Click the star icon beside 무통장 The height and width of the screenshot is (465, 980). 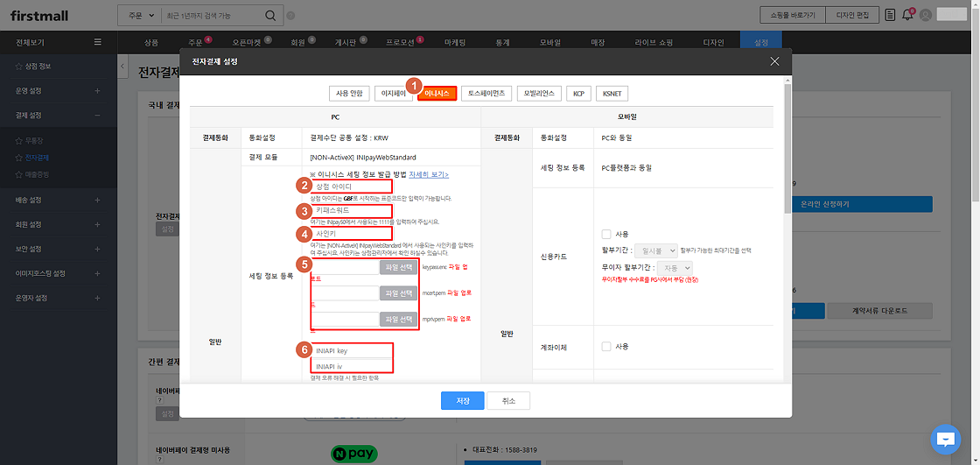coord(18,140)
